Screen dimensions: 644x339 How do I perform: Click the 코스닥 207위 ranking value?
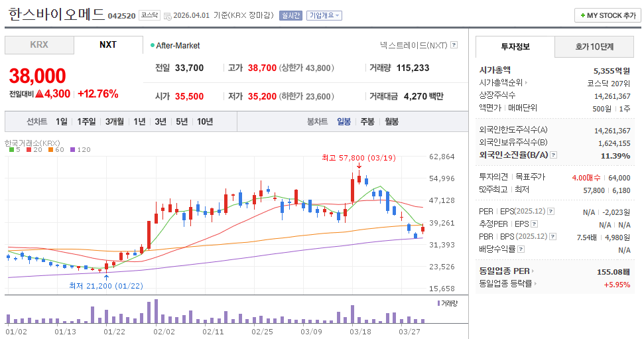608,84
